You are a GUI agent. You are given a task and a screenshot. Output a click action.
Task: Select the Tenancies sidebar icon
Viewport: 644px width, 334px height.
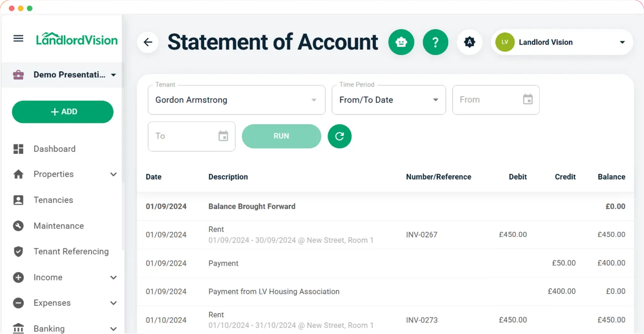pyautogui.click(x=18, y=200)
